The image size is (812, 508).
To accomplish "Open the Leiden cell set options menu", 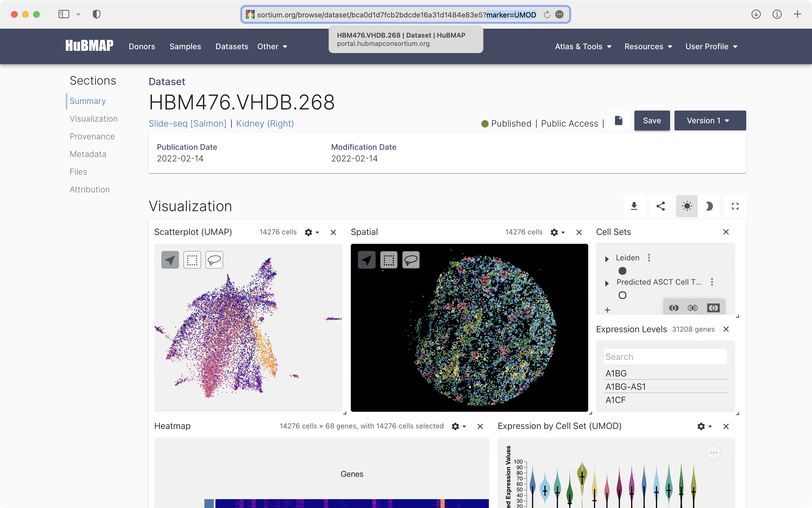I will coord(649,258).
